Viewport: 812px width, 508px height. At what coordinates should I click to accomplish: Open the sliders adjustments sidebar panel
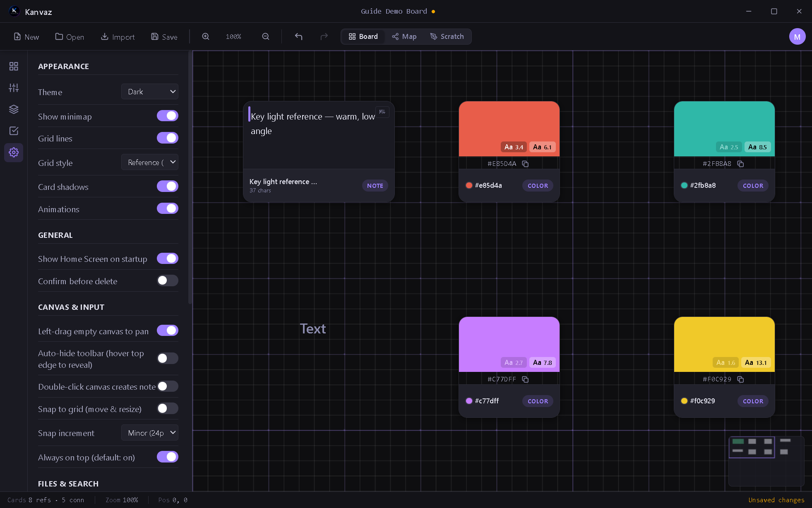click(14, 88)
